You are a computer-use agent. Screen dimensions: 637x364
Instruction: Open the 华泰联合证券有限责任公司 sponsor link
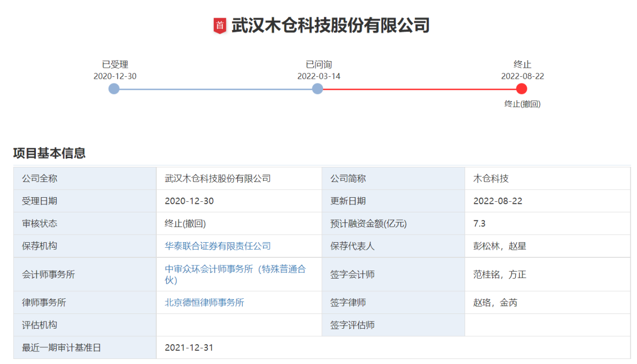pyautogui.click(x=218, y=246)
